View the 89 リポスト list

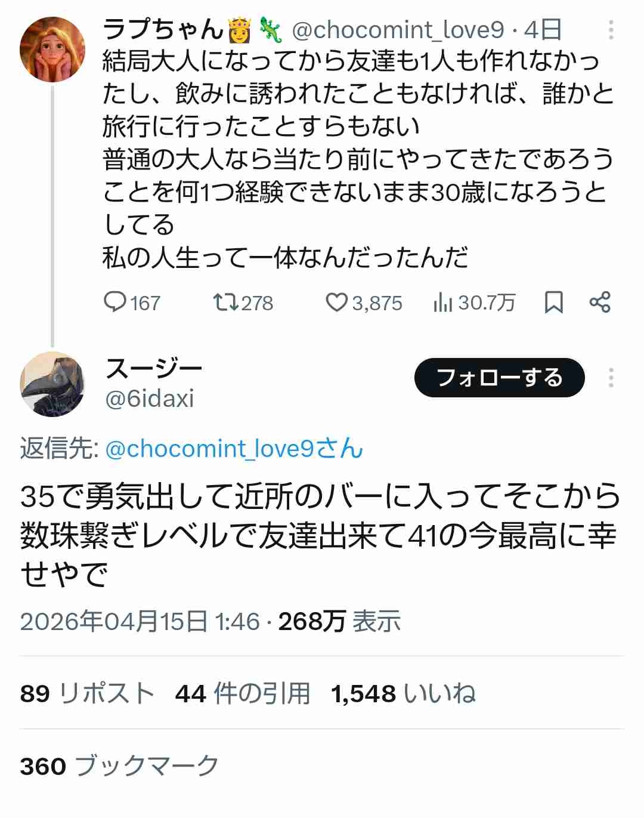coord(87,693)
